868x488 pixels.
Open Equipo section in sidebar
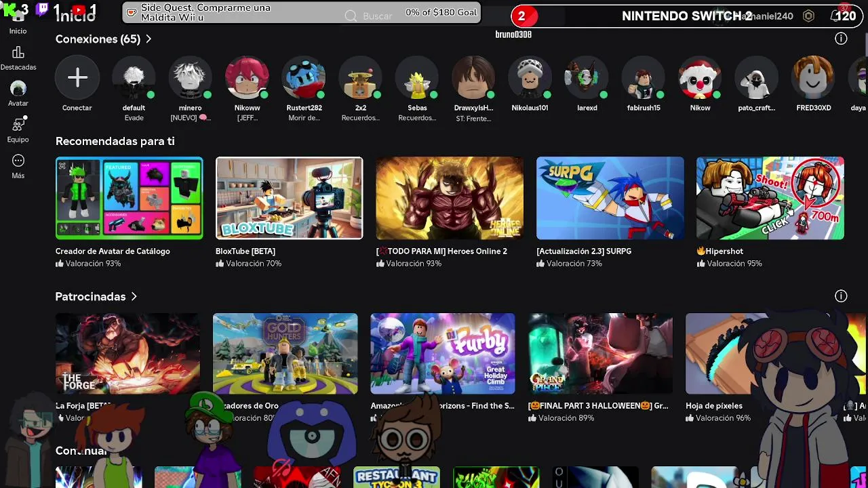click(18, 130)
